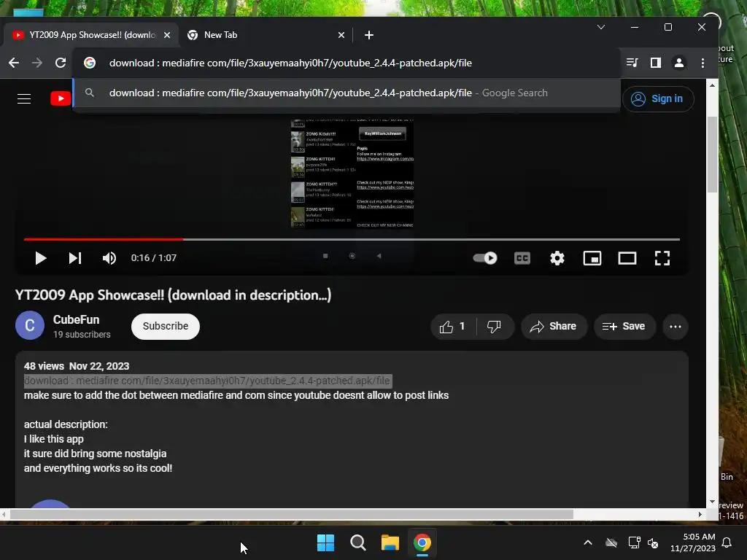Play the video

pos(41,258)
